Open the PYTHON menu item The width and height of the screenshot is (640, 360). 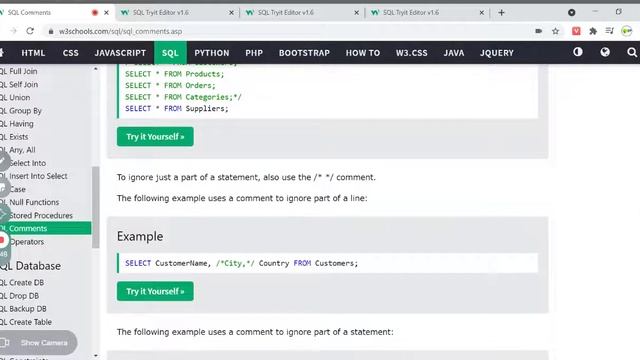[212, 53]
